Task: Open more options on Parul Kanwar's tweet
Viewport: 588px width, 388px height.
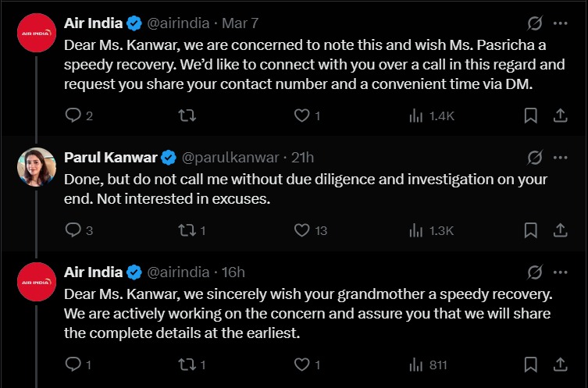Action: tap(560, 158)
